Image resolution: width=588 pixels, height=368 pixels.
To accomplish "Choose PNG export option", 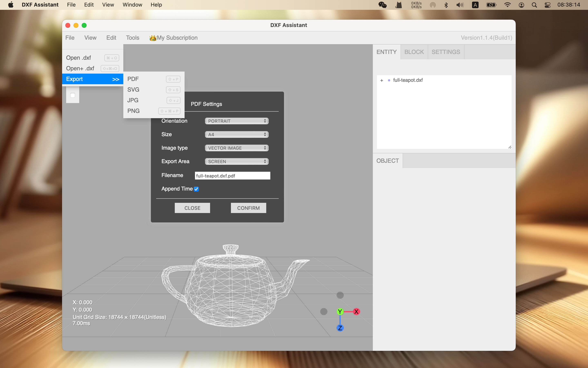I will [154, 111].
